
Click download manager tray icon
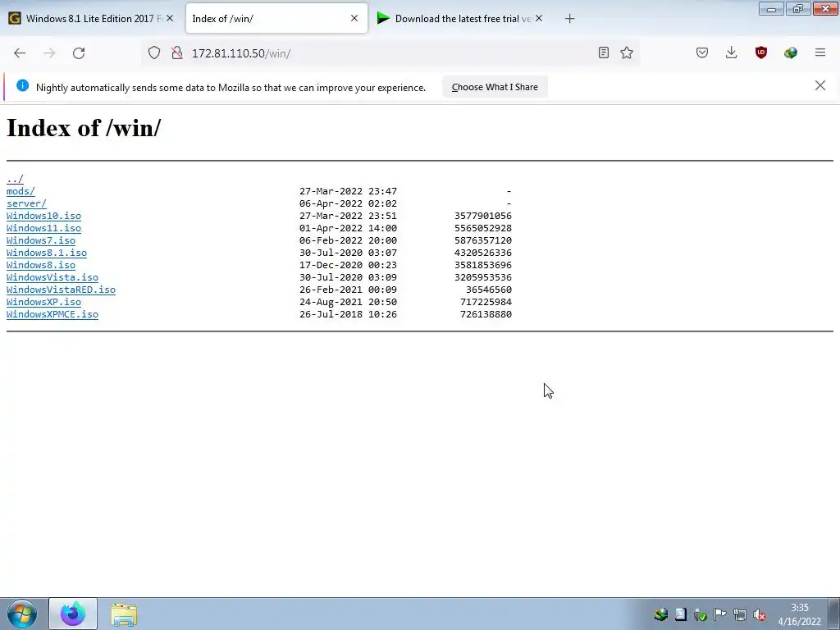coord(661,614)
